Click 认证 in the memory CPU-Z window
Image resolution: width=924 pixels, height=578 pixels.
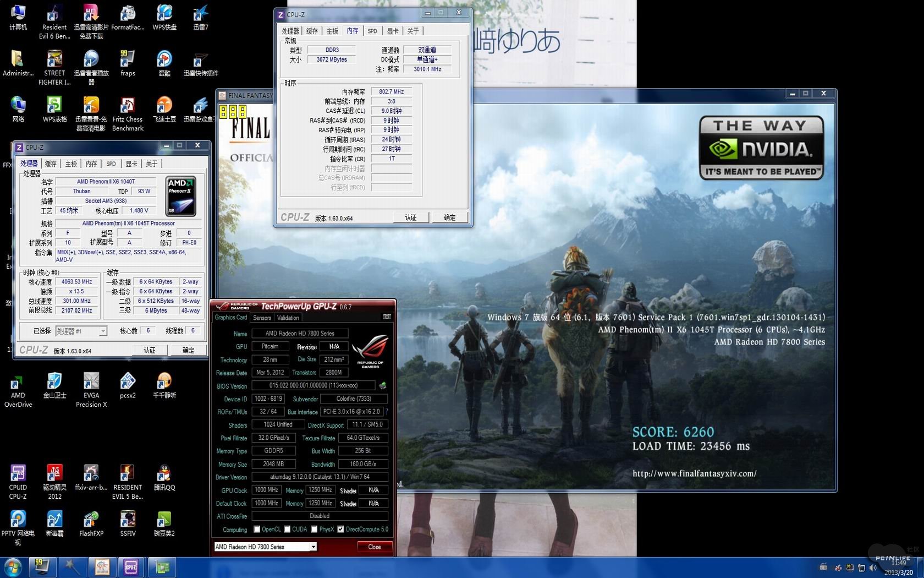click(411, 217)
